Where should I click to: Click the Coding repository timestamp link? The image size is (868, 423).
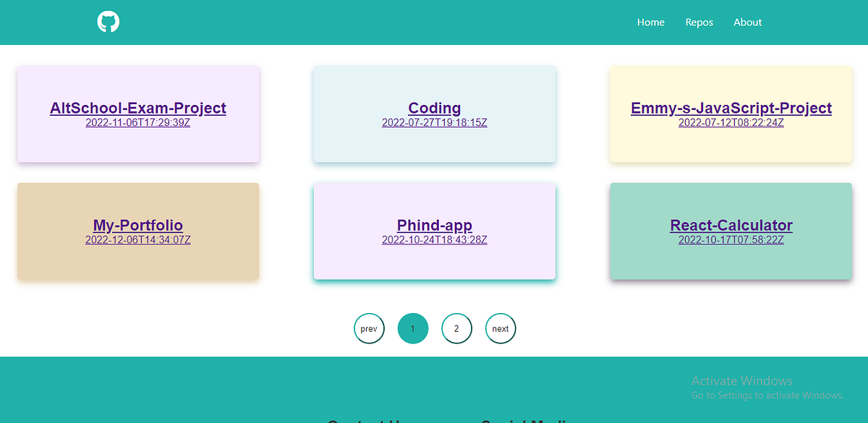[434, 122]
